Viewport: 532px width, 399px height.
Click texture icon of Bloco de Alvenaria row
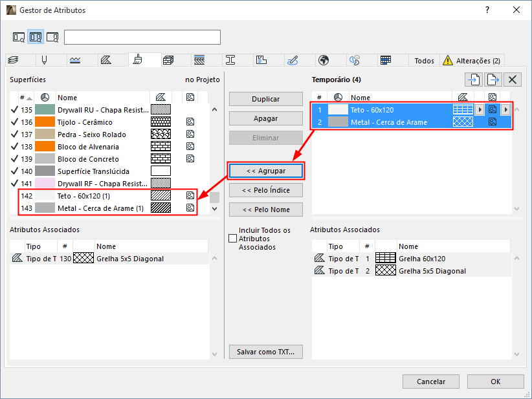[x=190, y=146]
